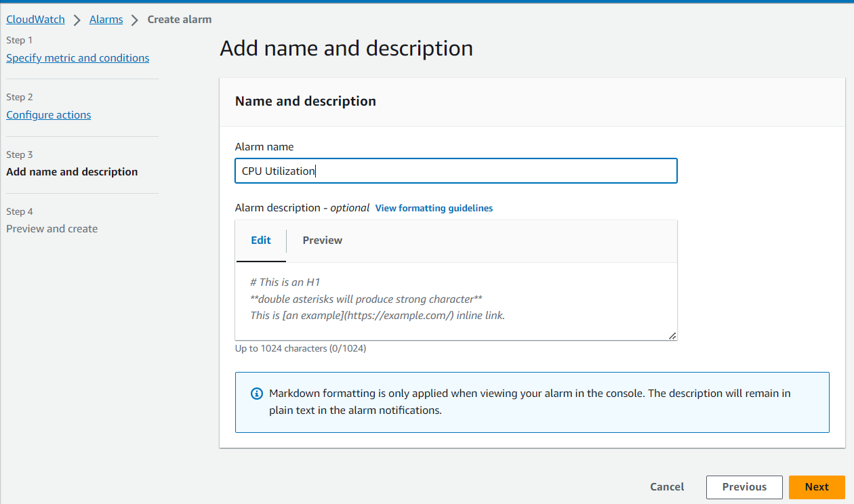The height and width of the screenshot is (504, 854).
Task: Grab the description box resize handle
Action: [x=672, y=335]
